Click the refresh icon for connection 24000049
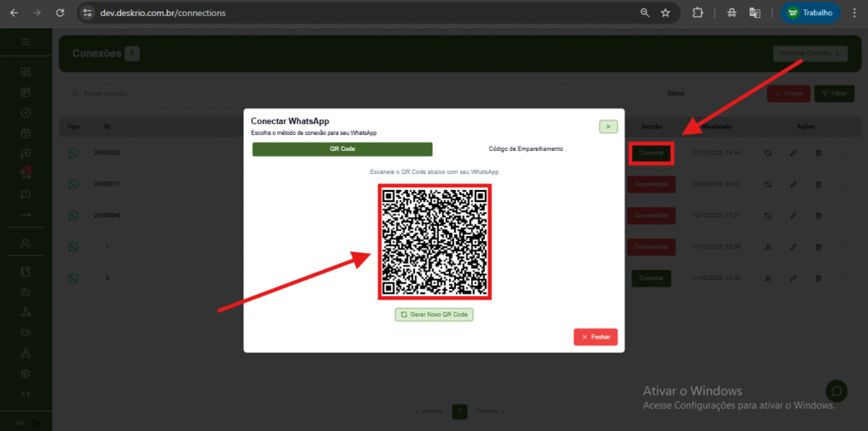868x431 pixels. click(768, 215)
